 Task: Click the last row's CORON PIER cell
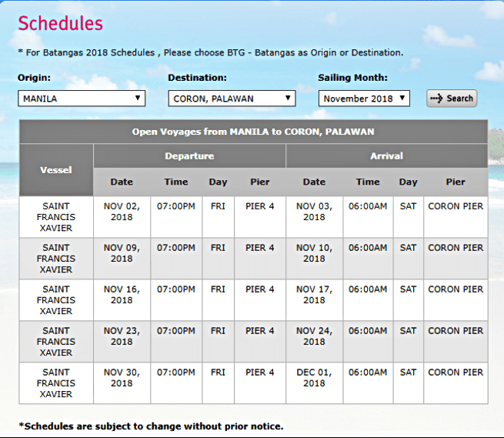[456, 373]
